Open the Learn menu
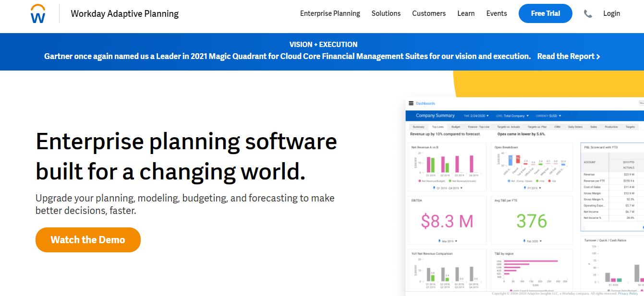Image resolution: width=644 pixels, height=296 pixels. tap(466, 13)
